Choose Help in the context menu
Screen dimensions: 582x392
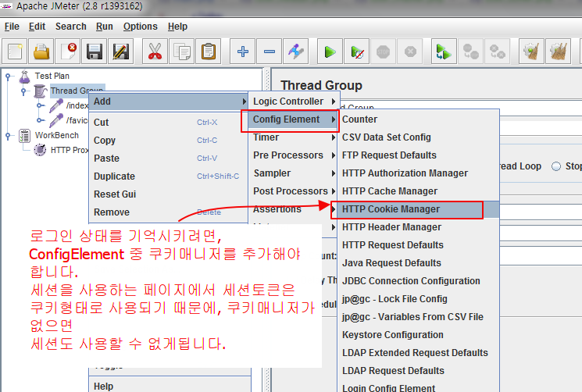tap(170, 386)
